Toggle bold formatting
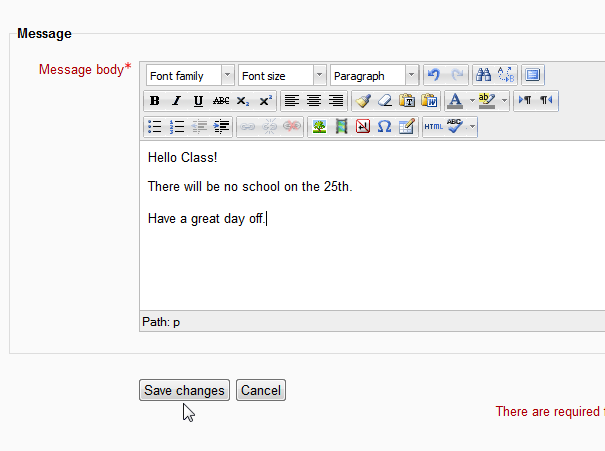This screenshot has height=451, width=605. coord(154,101)
